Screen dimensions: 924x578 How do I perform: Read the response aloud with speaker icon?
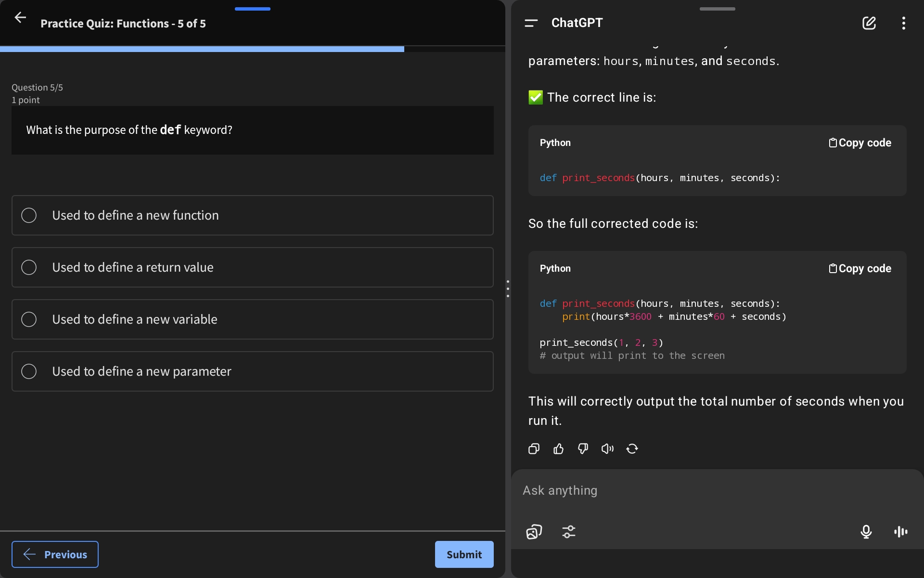[x=607, y=449]
